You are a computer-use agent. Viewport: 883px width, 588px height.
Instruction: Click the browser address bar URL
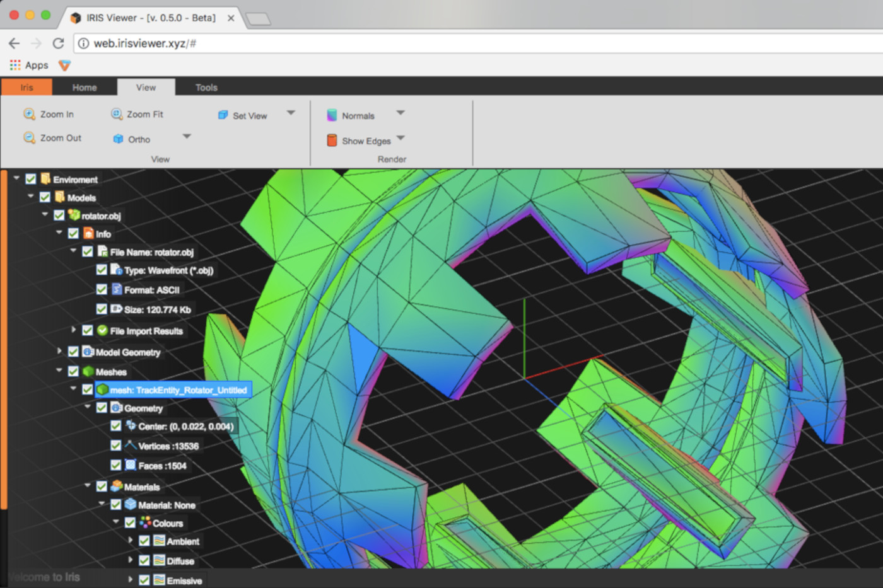click(x=145, y=43)
